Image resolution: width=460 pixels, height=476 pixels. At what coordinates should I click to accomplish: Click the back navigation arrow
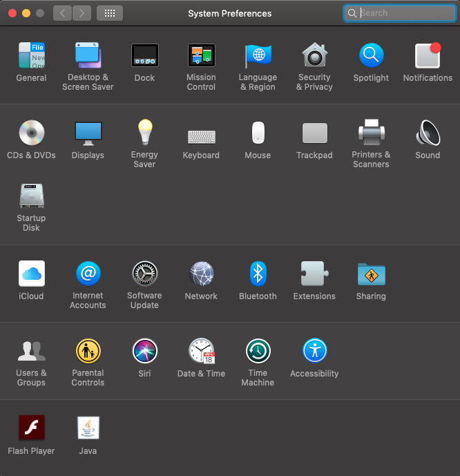point(62,13)
